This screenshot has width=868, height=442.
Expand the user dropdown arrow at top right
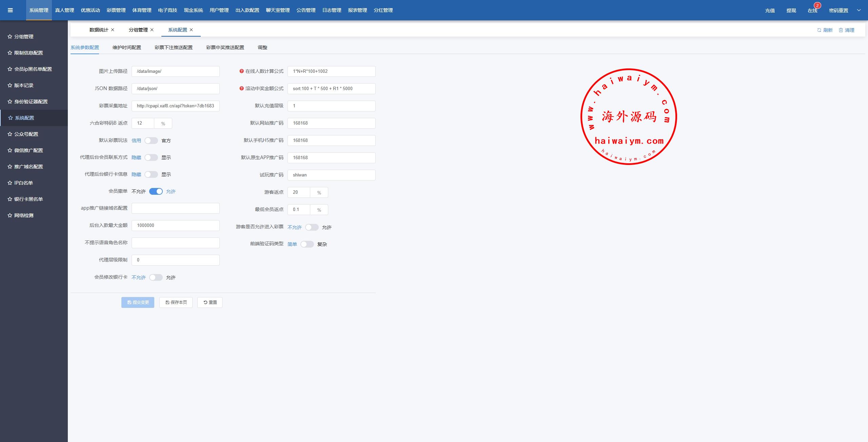(x=859, y=10)
